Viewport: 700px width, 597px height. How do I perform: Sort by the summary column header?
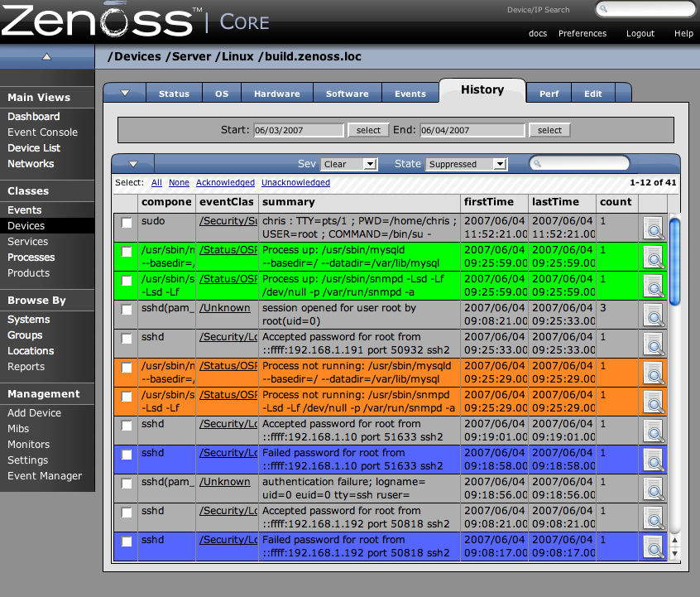pyautogui.click(x=289, y=202)
